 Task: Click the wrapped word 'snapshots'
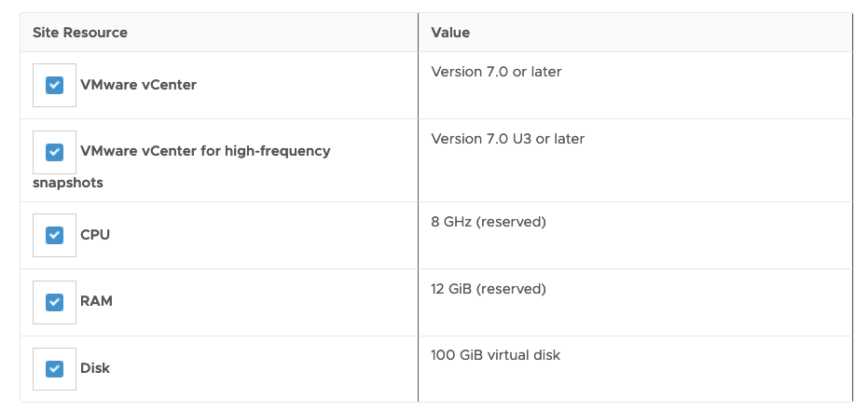(x=67, y=183)
